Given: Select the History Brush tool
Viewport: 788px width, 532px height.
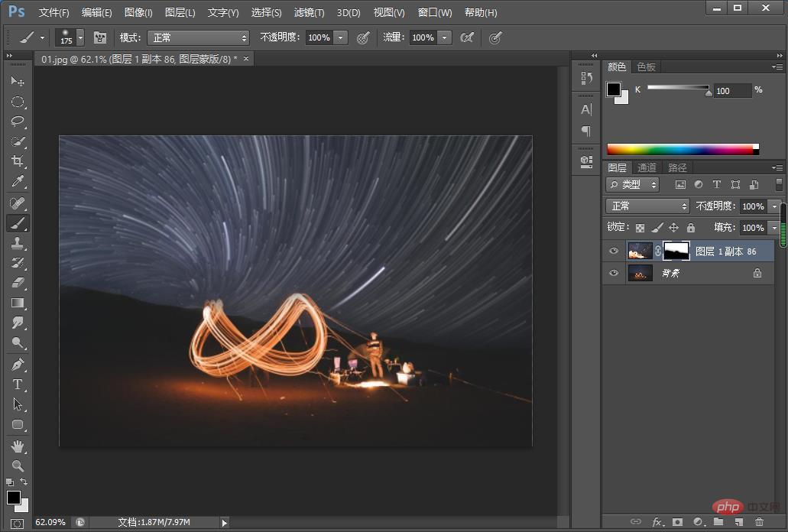Looking at the screenshot, I should (x=18, y=263).
